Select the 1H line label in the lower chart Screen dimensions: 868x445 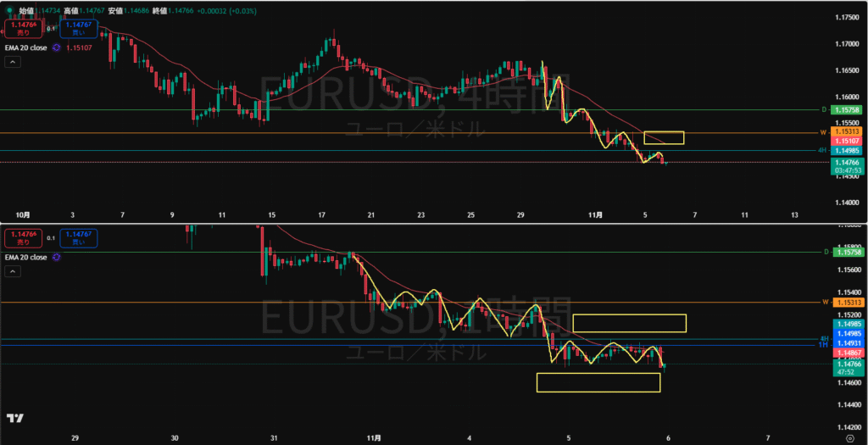coord(822,344)
